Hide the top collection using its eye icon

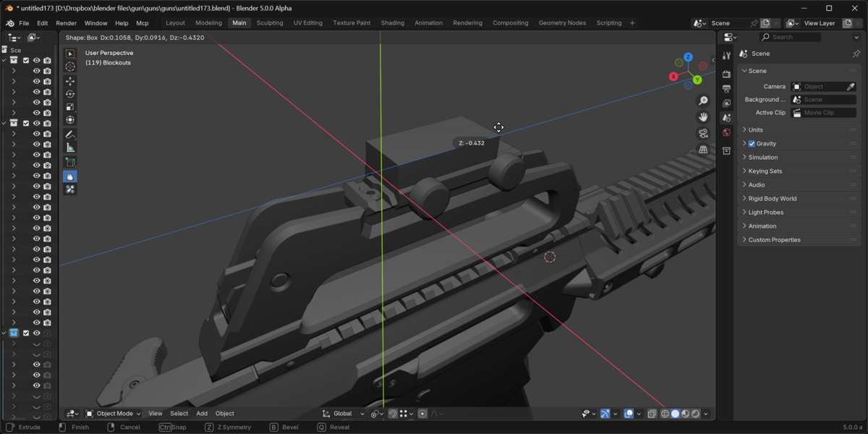pos(35,60)
